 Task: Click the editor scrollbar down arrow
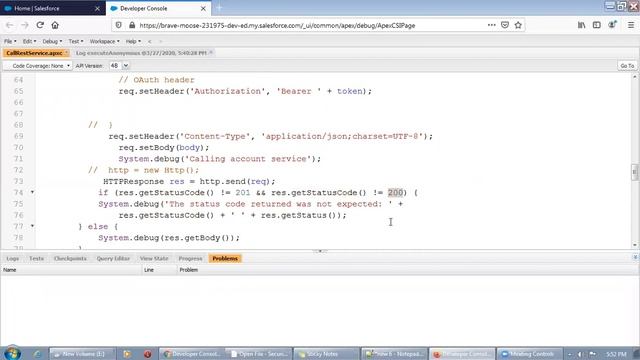pyautogui.click(x=635, y=245)
